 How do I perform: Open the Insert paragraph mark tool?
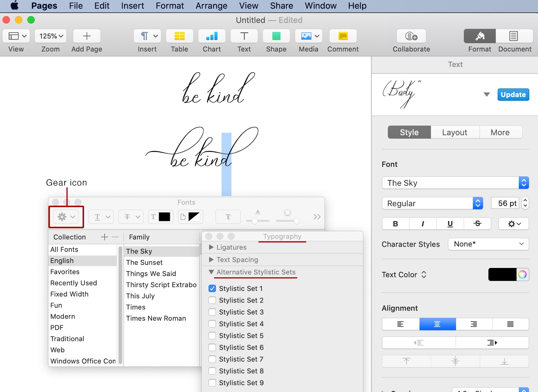click(147, 36)
